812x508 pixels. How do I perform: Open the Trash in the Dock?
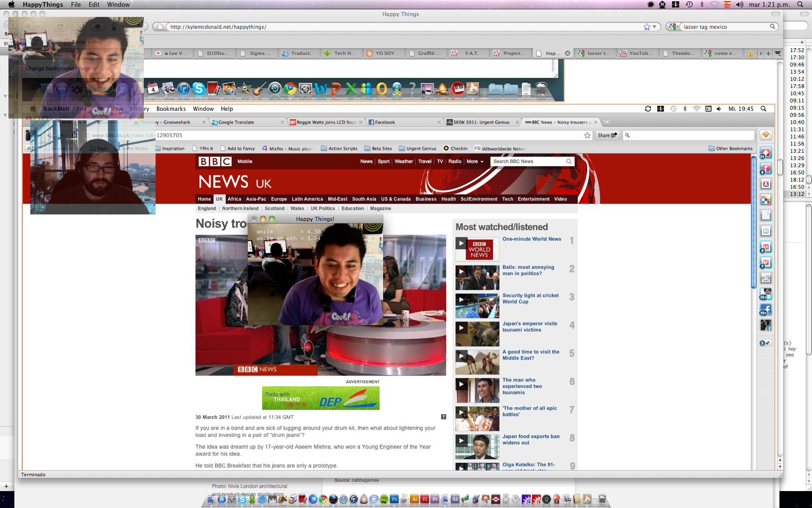pos(602,499)
